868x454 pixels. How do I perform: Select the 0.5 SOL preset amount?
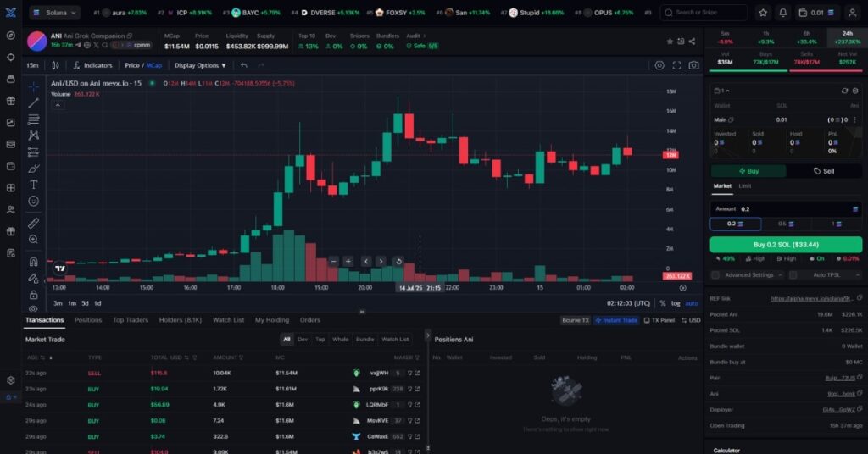(786, 224)
